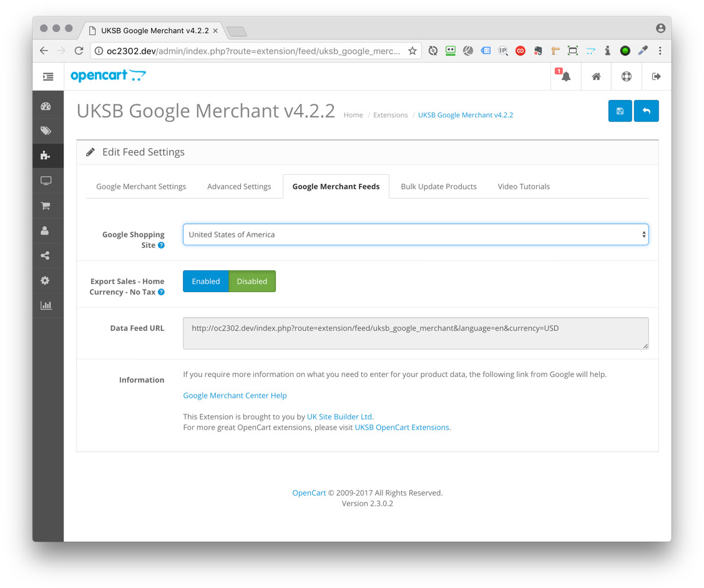Open the Marketing share sidebar icon
Image resolution: width=704 pixels, height=588 pixels.
click(x=46, y=255)
